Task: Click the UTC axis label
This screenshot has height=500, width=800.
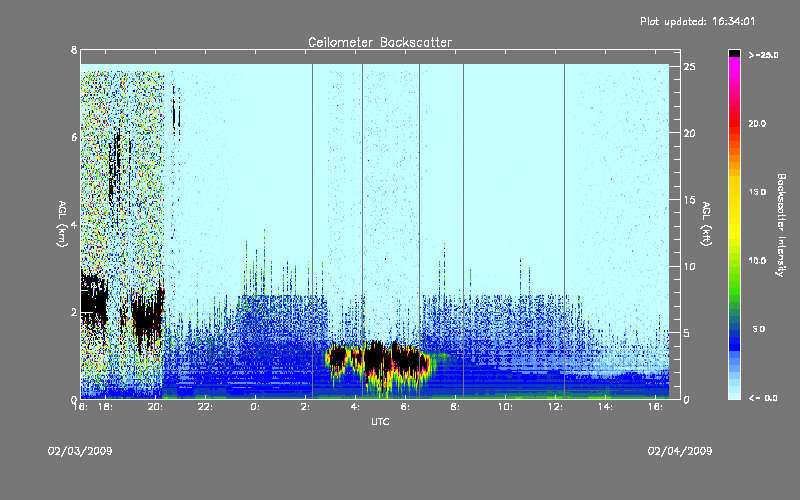Action: [x=380, y=421]
